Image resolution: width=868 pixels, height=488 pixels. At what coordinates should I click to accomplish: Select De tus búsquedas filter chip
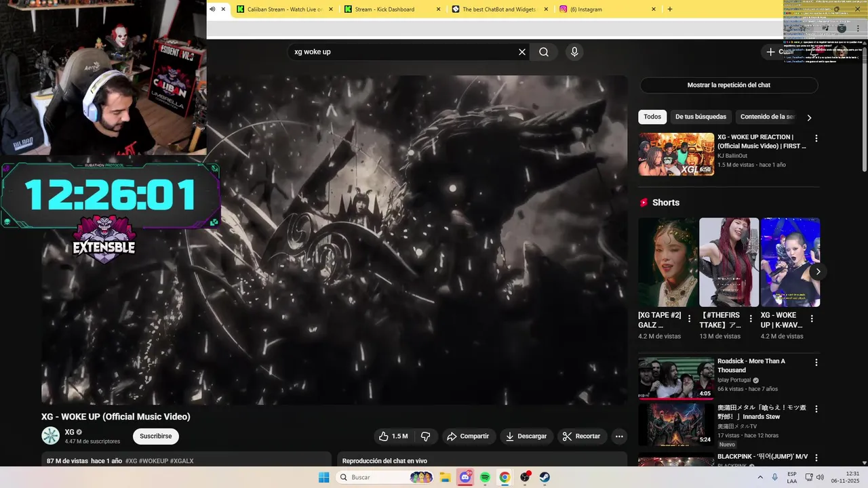(701, 117)
